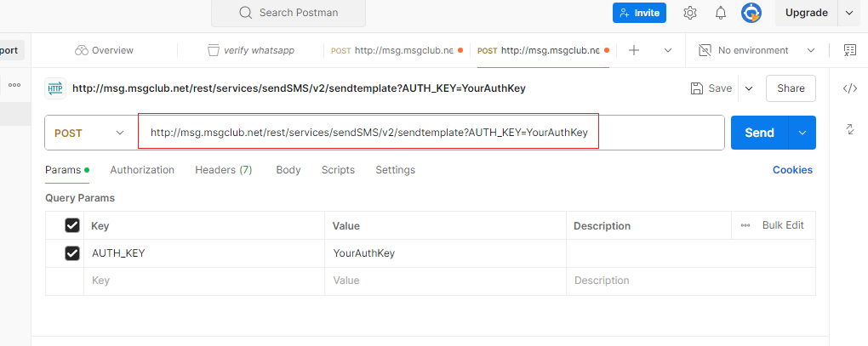Open the HTTP method POST dropdown
Screen dimensions: 868x346
(x=91, y=133)
